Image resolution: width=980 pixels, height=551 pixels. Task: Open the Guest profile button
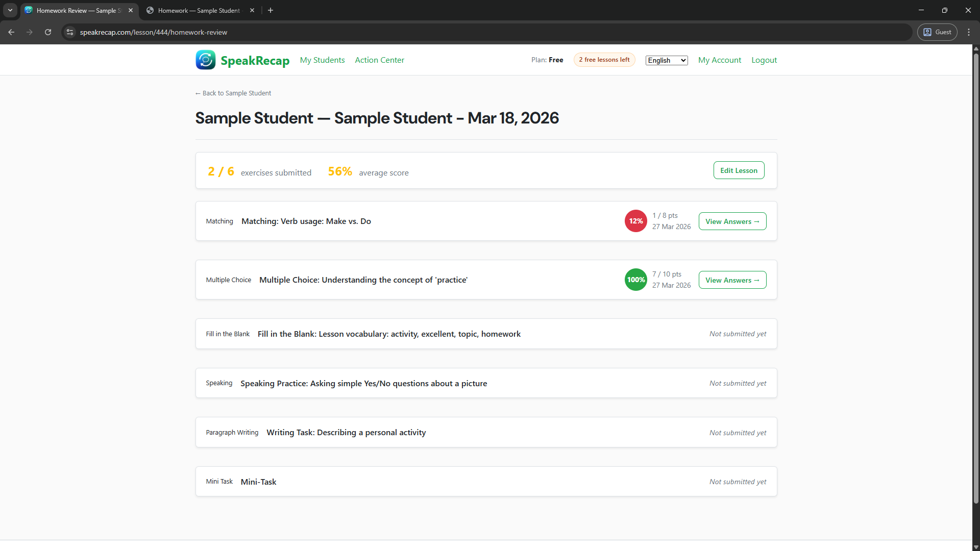tap(937, 32)
